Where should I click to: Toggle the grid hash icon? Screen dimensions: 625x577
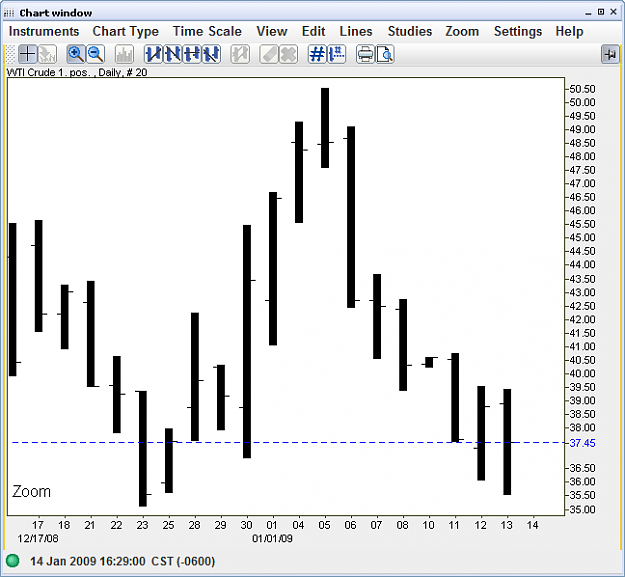(x=317, y=54)
